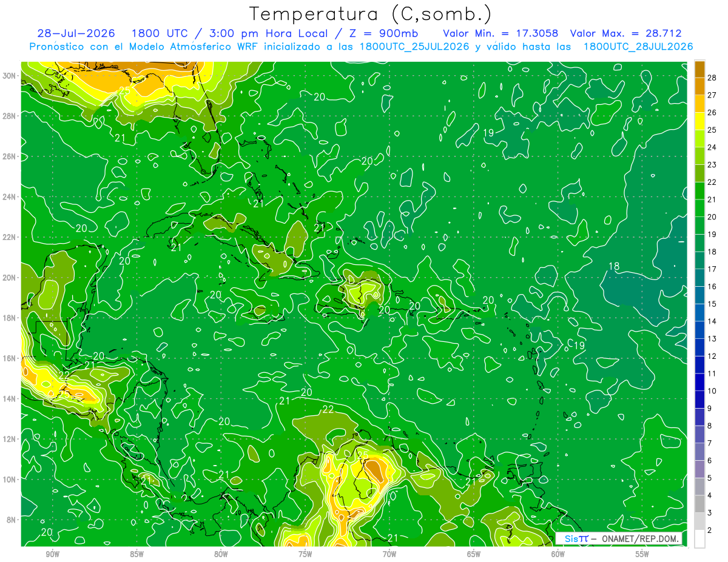Select the '55W' longitude axis label
Viewport: 728px width, 562px height.
pyautogui.click(x=642, y=554)
